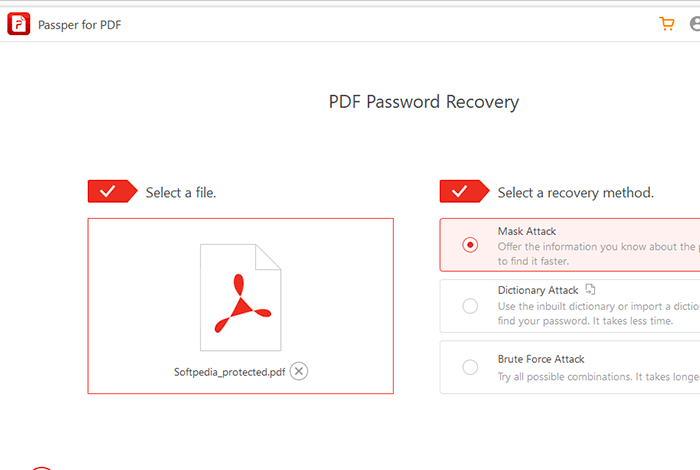
Task: Click the Passper for PDF logo icon
Action: [x=18, y=24]
